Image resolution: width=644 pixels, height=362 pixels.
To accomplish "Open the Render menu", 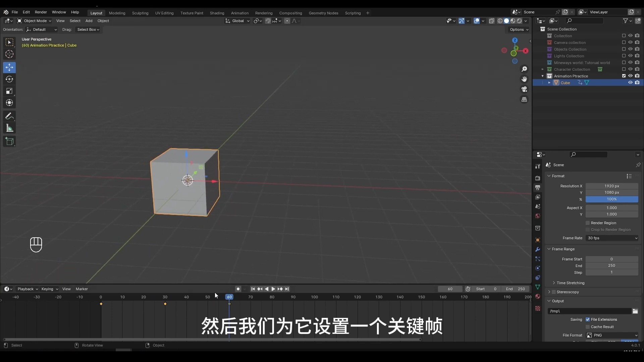I will pos(41,12).
